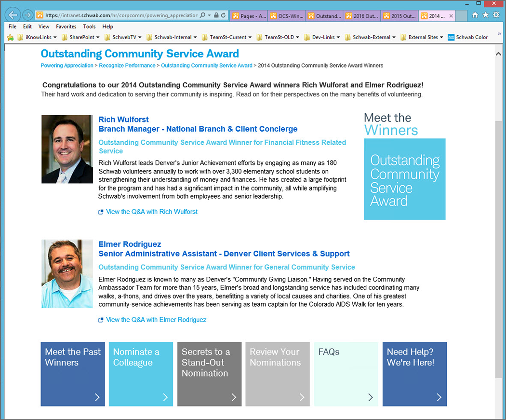
Task: Click arrow on Review Your Nominations tile
Action: [302, 397]
